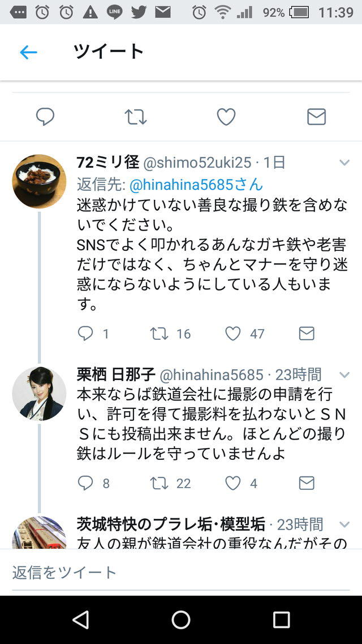Retweet the 栗栖 日那子 tweet with 22 retweets
This screenshot has width=362, height=644.
pyautogui.click(x=159, y=483)
